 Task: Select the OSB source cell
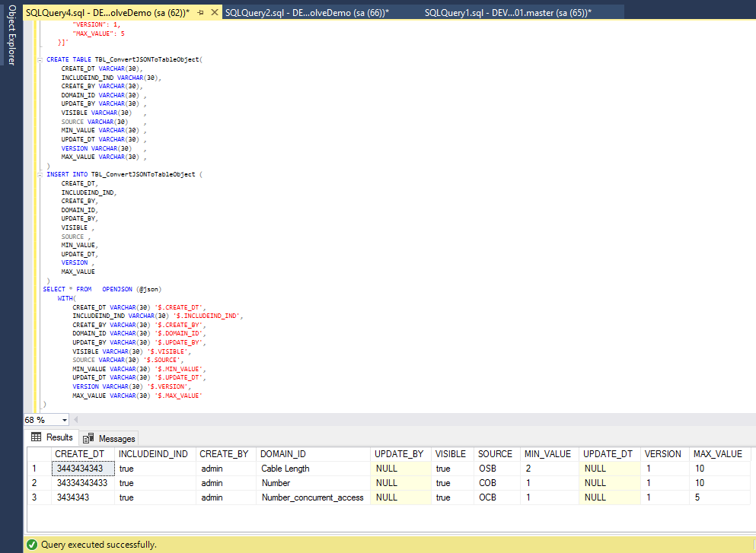click(497, 469)
